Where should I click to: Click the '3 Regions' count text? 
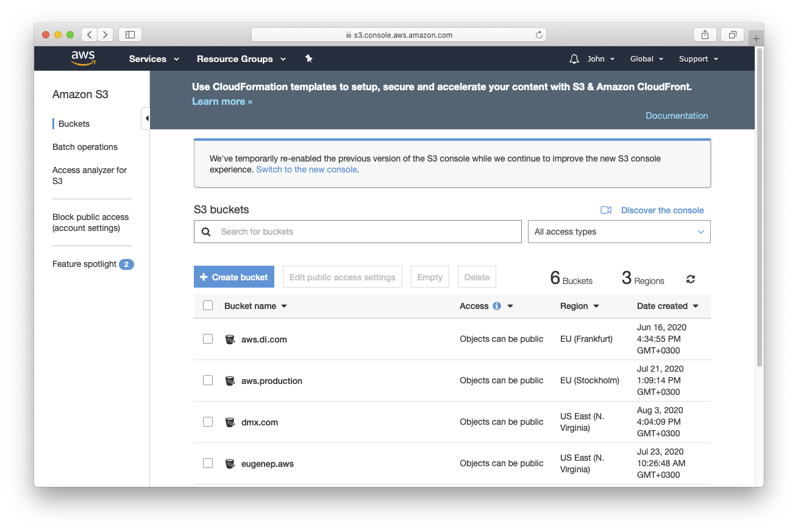(x=643, y=278)
